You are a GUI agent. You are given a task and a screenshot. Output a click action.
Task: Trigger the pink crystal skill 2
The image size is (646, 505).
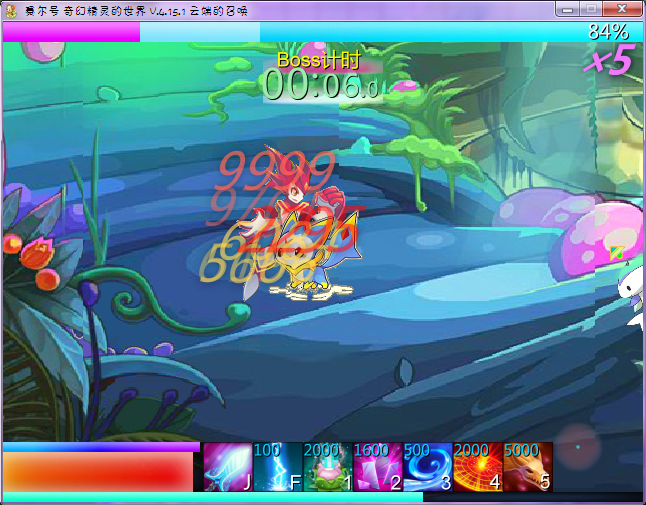click(x=378, y=467)
